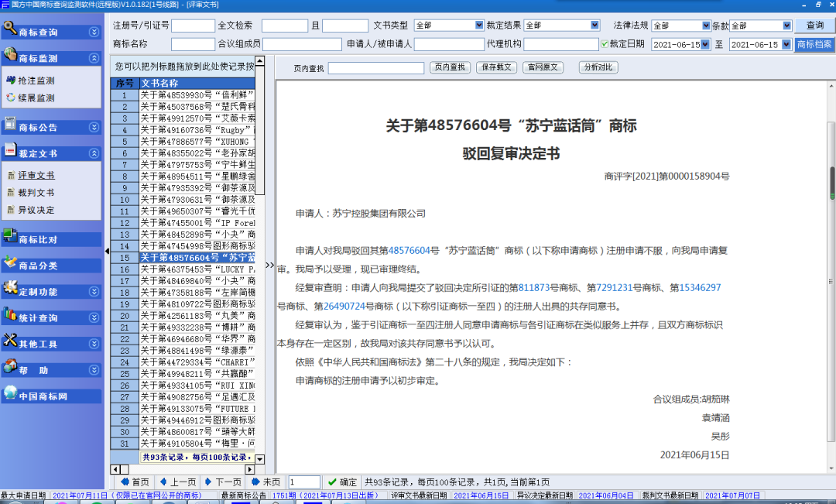Expand the 商标公告 section chevron
Screen dimensions: 836x504
click(x=94, y=128)
